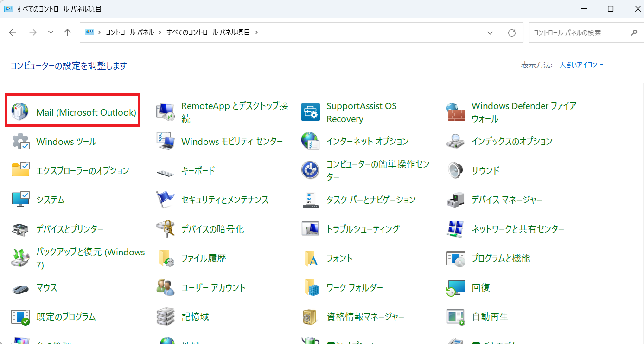Click すべてのコントロール パネル項目 breadcrumb segment
Screen dimensions: 644x344
click(208, 32)
